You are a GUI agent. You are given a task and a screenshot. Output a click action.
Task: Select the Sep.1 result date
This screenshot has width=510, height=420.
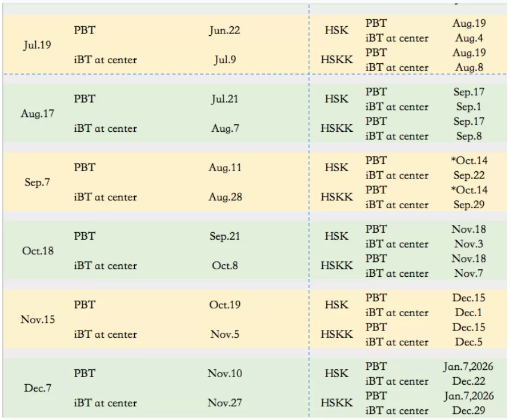pyautogui.click(x=469, y=107)
